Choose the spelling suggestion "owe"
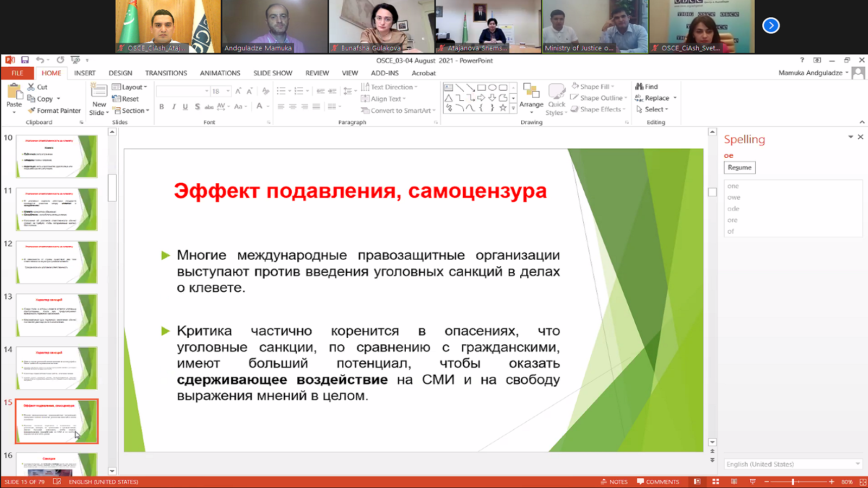Viewport: 868px width, 488px height. (734, 197)
